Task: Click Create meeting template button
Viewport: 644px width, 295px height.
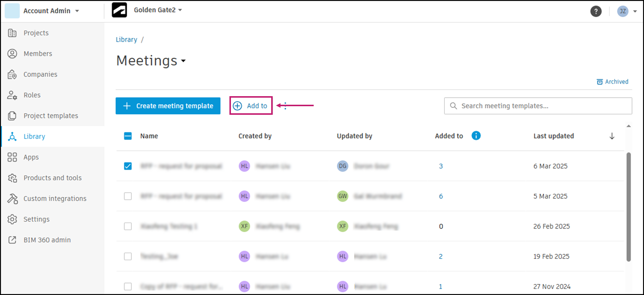Action: click(168, 106)
